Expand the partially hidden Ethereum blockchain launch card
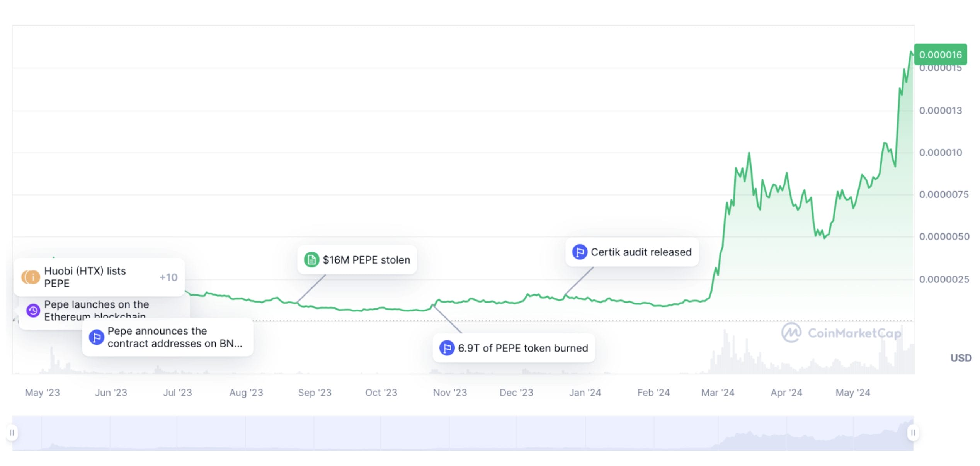 97,310
